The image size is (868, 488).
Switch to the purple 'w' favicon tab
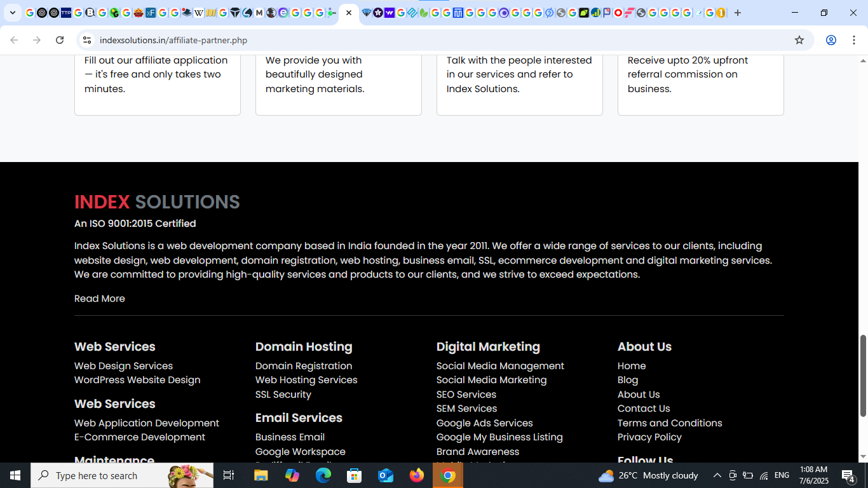(x=390, y=13)
